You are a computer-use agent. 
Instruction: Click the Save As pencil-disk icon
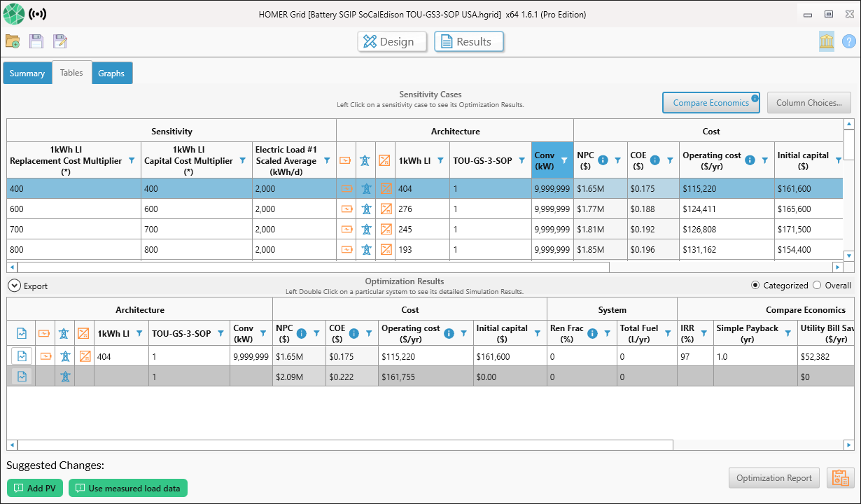point(59,41)
